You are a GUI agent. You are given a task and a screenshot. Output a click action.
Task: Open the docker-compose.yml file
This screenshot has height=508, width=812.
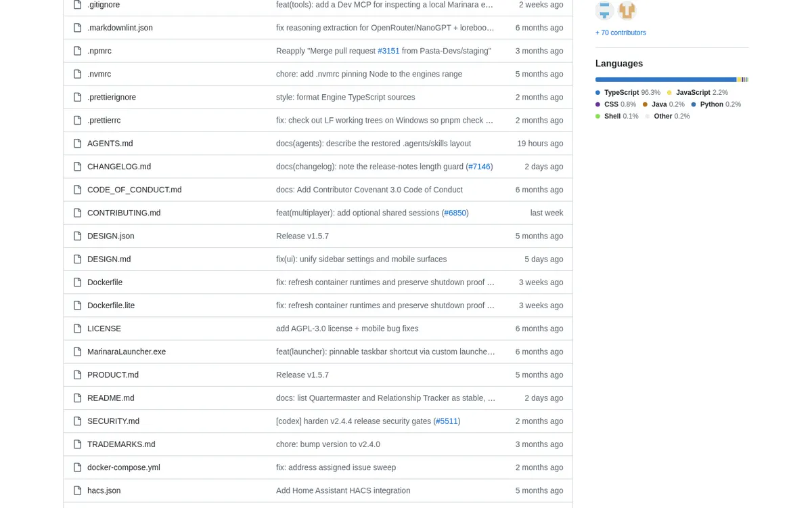pyautogui.click(x=124, y=467)
